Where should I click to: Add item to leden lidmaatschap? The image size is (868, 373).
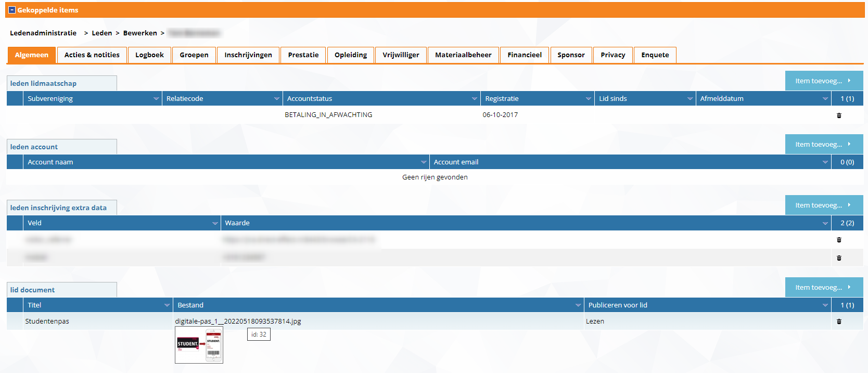coord(823,81)
